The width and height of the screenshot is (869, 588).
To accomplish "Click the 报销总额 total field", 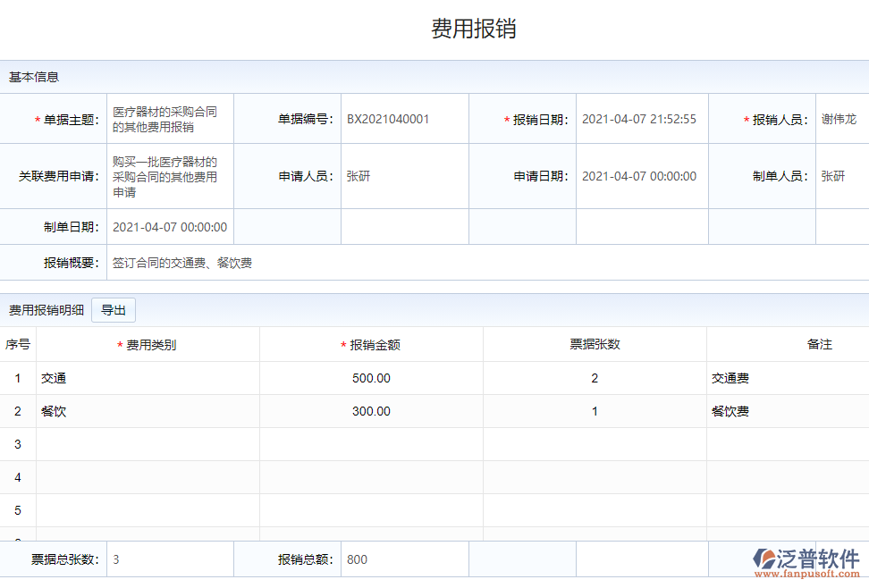I will coord(403,559).
